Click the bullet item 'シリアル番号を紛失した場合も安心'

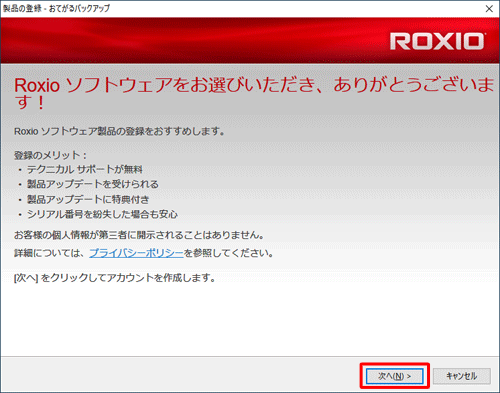coord(102,215)
